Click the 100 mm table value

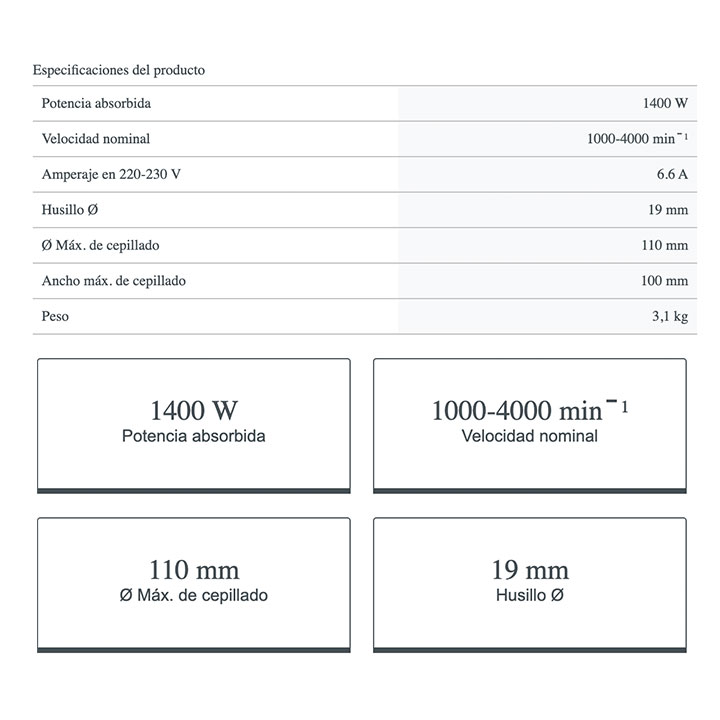(665, 281)
